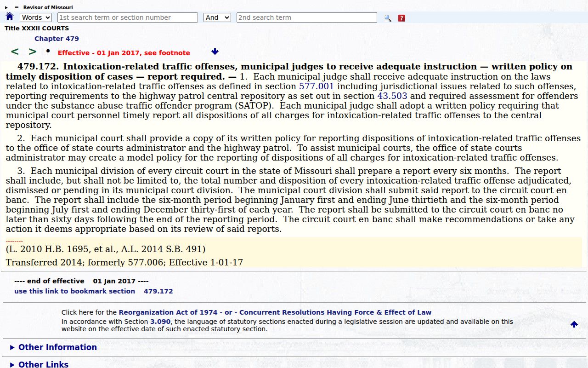Follow the section 43.503 link
588x368 pixels.
pyautogui.click(x=392, y=96)
